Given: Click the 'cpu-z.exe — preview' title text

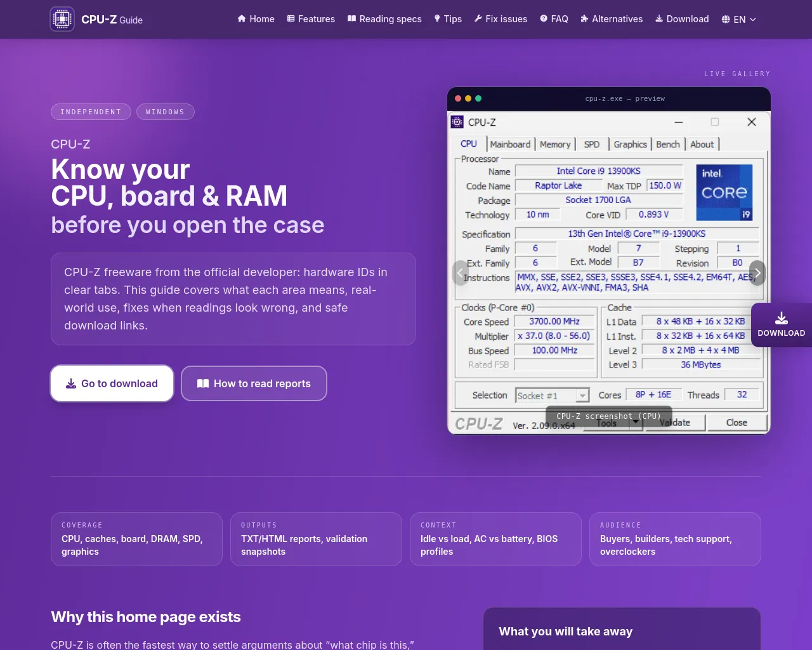Looking at the screenshot, I should click(x=625, y=99).
